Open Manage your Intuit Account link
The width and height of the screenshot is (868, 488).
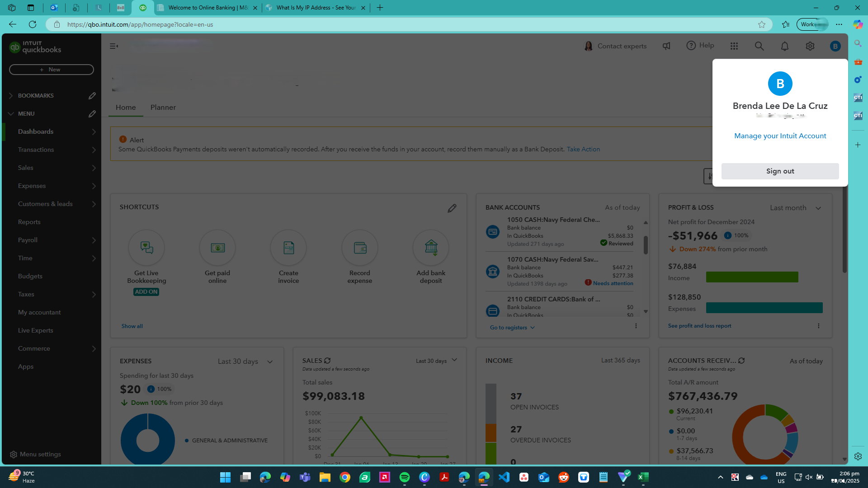point(780,136)
